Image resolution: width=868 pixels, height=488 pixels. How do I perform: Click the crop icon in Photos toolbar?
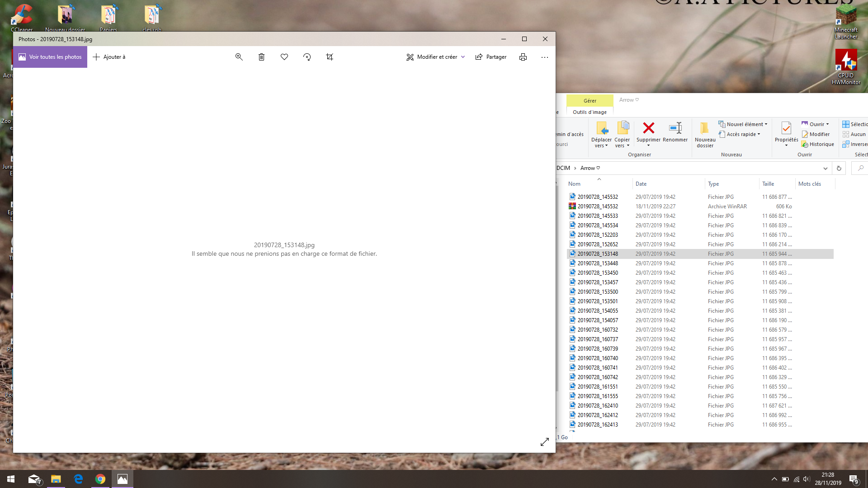(x=330, y=57)
